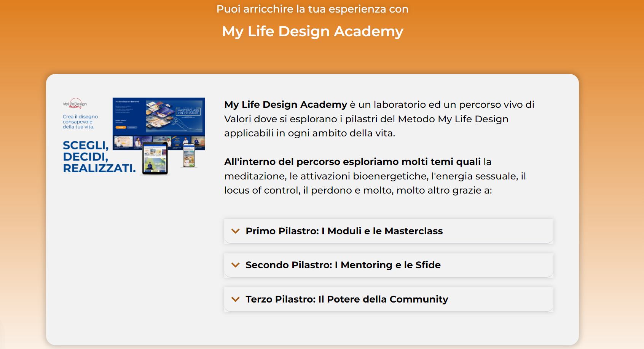
Task: Click the bold "All'interno del percorso esploriamo" text
Action: pos(352,162)
